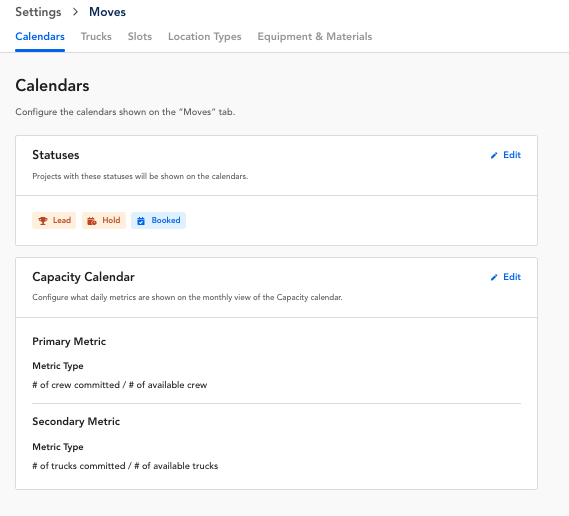569x516 pixels.
Task: Switch to the Slots tab
Action: click(x=140, y=37)
